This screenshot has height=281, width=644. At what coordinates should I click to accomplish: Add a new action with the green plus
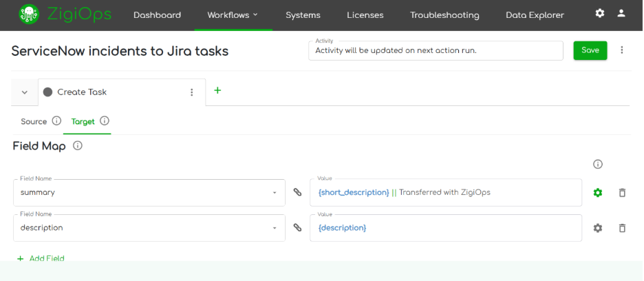point(217,90)
